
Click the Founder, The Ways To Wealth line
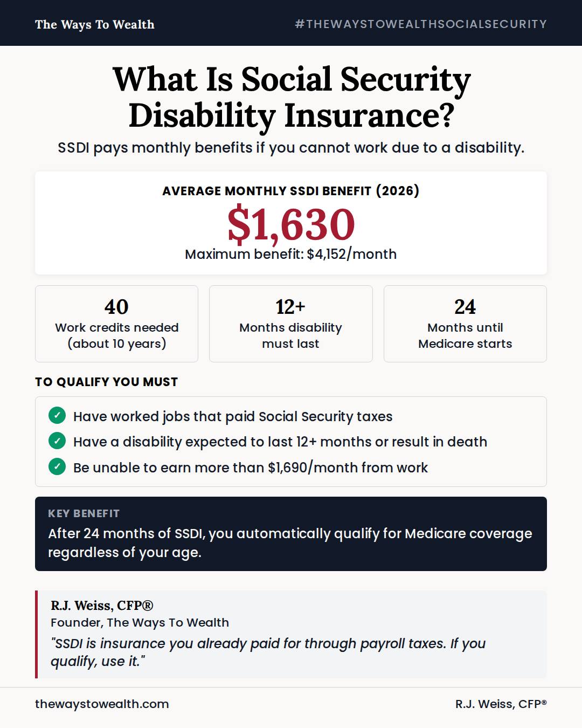tap(140, 622)
